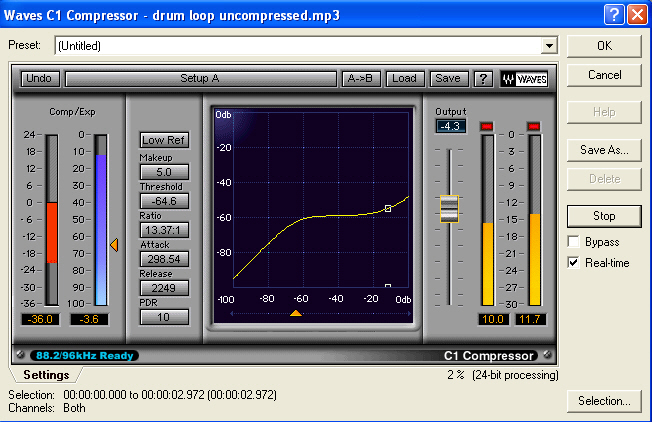Select the Release value 2249 field
This screenshot has width=652, height=422.
164,288
